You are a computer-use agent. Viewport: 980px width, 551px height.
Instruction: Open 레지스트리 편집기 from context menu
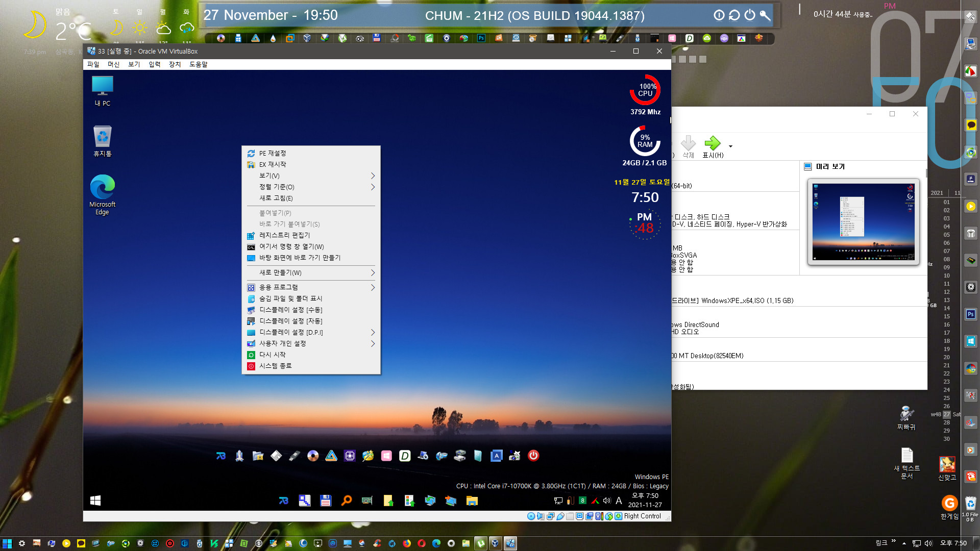click(x=311, y=235)
